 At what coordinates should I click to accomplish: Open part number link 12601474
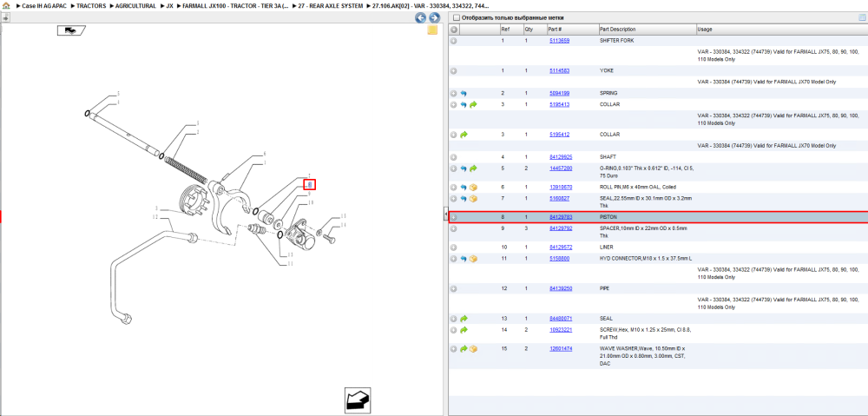click(x=561, y=349)
